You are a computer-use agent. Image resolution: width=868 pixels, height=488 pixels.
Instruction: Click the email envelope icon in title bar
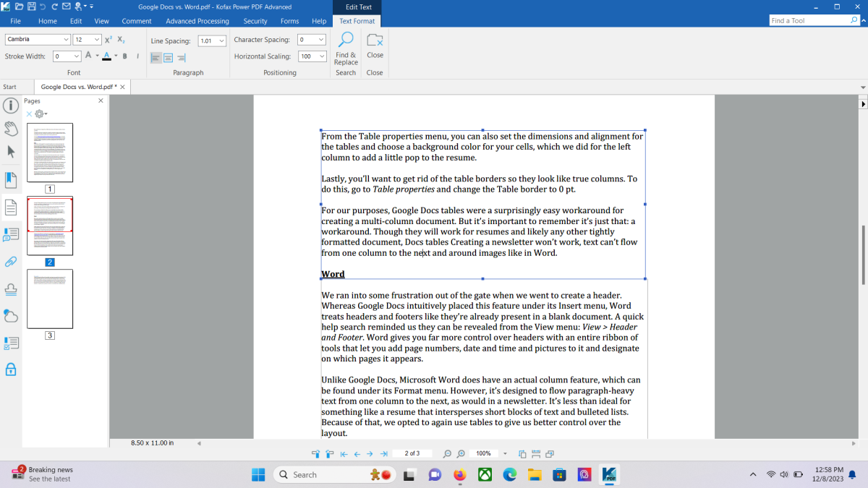tap(65, 7)
